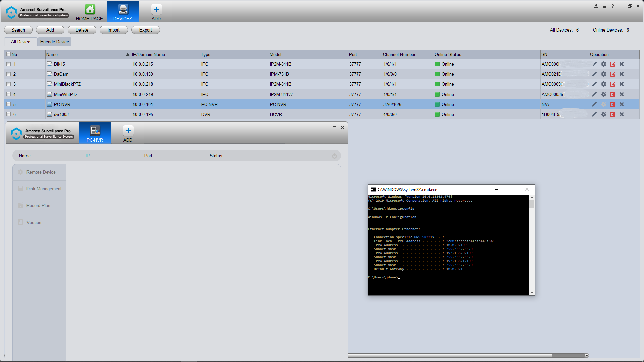Click the logout icon for MiniBlackPTZ row
This screenshot has height=362, width=644.
pyautogui.click(x=613, y=84)
